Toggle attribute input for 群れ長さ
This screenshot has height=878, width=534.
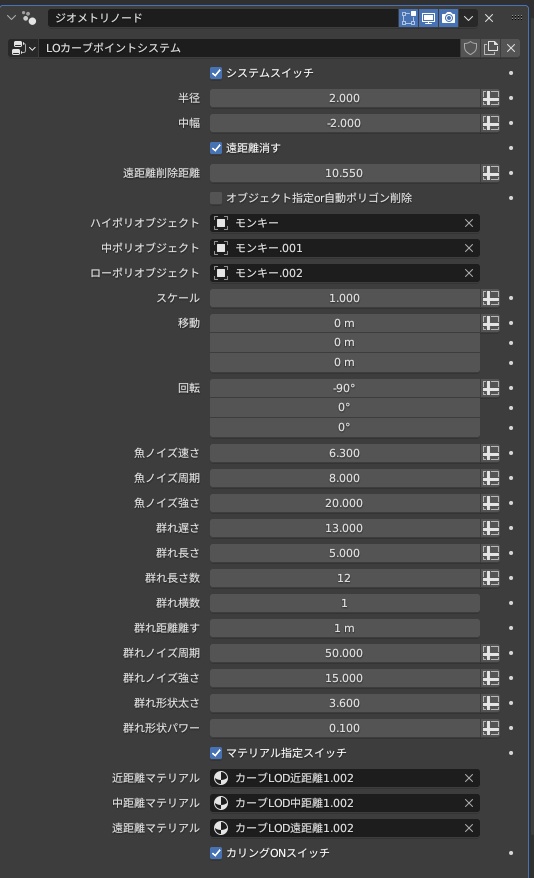pos(491,553)
